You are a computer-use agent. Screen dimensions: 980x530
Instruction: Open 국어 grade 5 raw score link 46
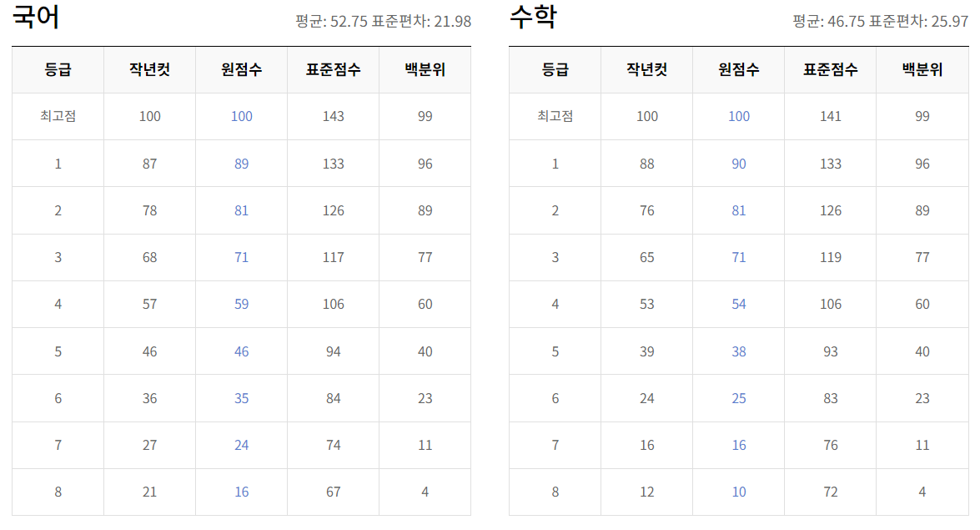(x=241, y=351)
